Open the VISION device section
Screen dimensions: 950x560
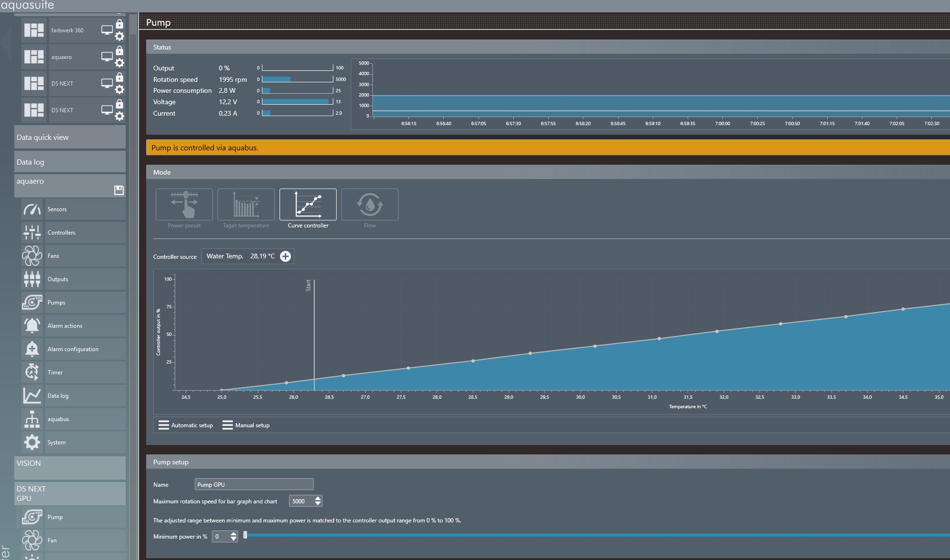tap(70, 467)
